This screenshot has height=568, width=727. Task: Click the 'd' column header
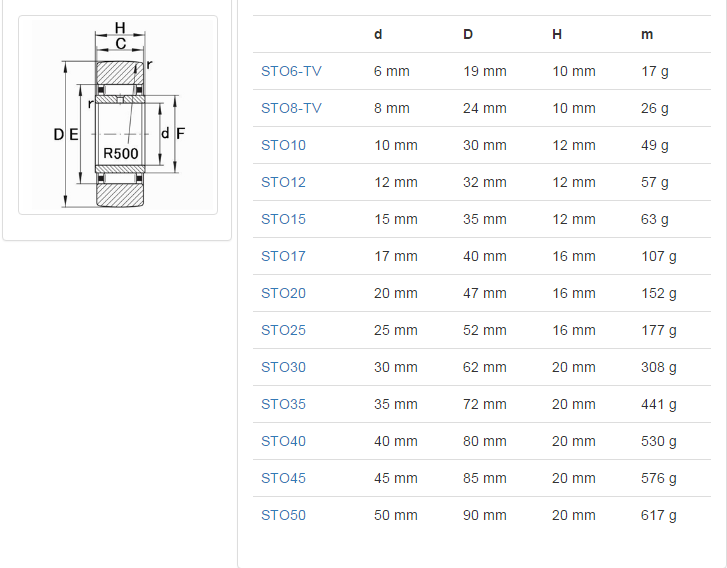378,34
